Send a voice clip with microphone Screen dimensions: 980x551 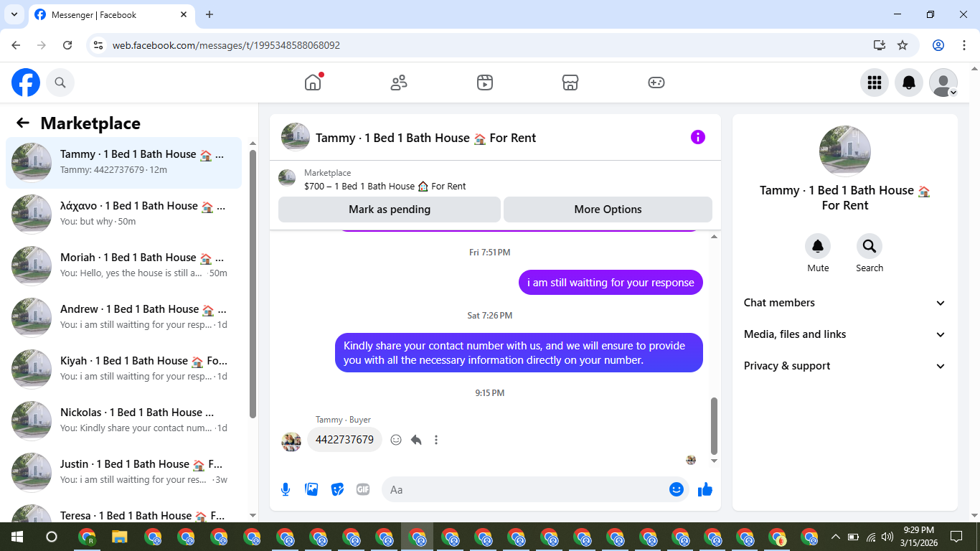(286, 489)
